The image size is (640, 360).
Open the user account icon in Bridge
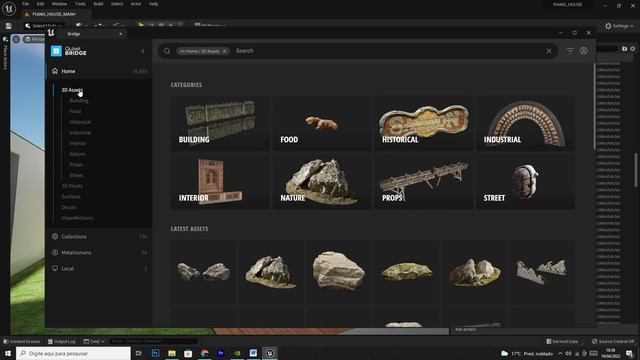pyautogui.click(x=584, y=51)
